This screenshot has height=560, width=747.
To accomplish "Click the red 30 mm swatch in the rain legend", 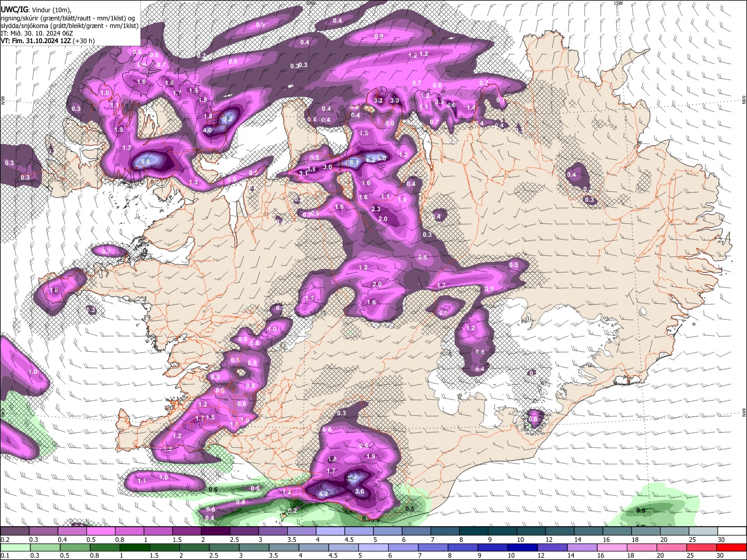I will pos(731,548).
